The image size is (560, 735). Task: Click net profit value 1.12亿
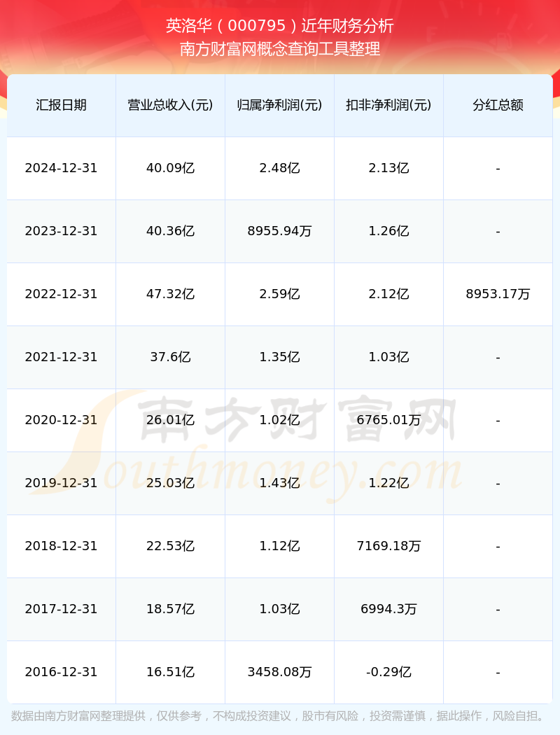pos(280,546)
